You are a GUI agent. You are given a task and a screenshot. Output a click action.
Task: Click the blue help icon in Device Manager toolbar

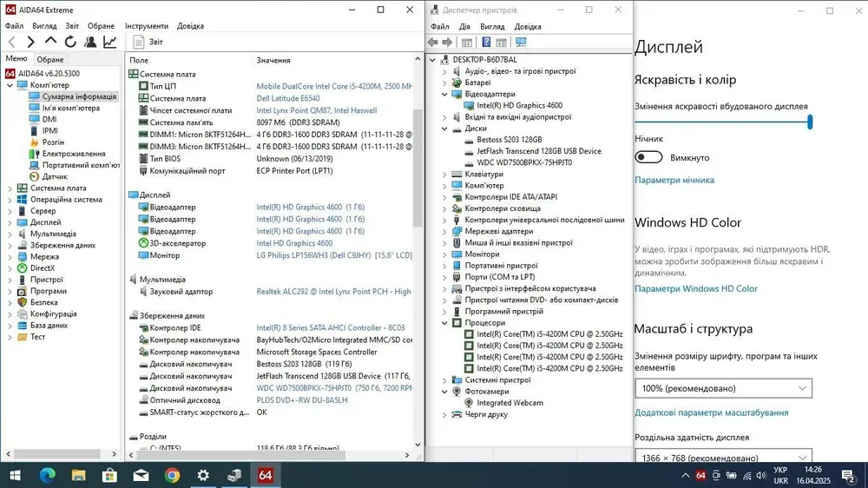[487, 42]
